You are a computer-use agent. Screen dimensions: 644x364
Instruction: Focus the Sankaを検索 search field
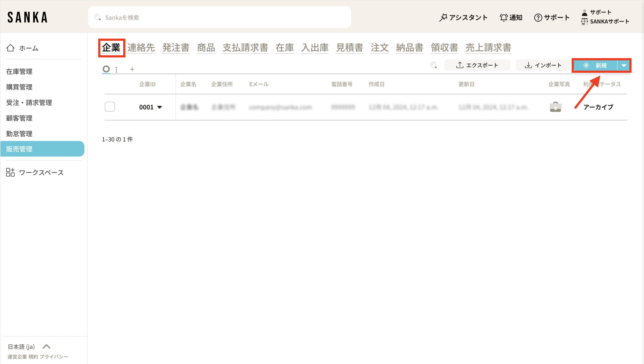[x=219, y=17]
